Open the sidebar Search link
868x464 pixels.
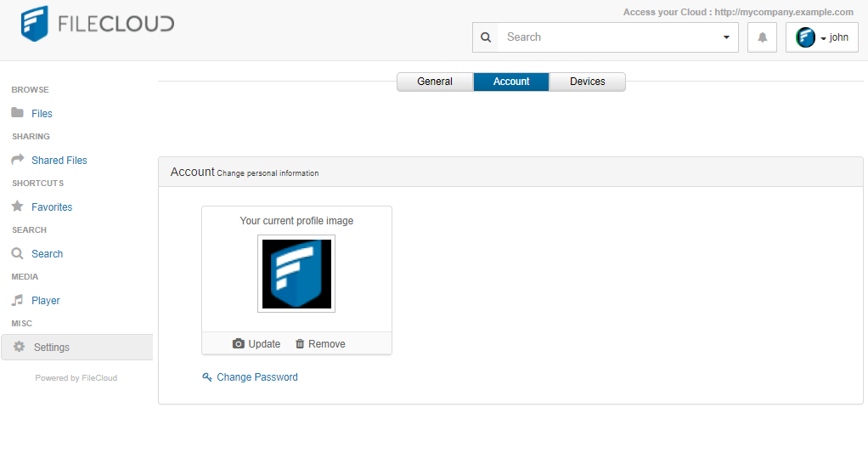pyautogui.click(x=47, y=253)
